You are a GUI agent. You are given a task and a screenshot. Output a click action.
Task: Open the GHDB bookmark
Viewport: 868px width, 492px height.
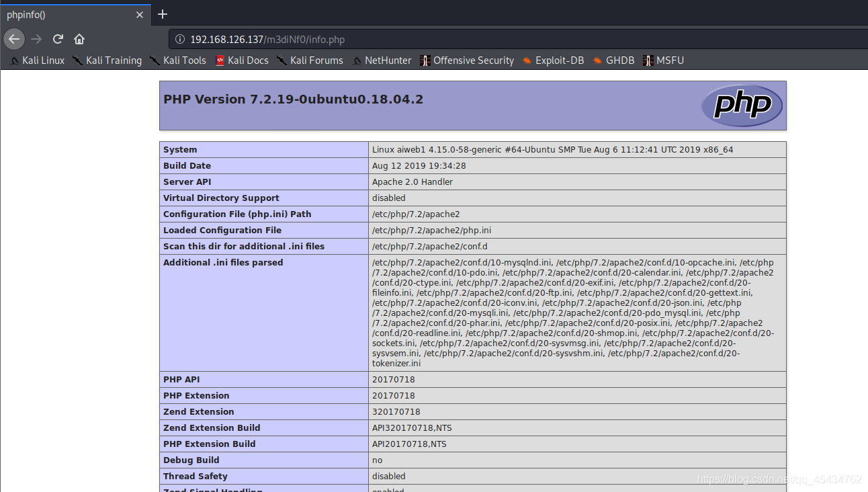coord(613,60)
